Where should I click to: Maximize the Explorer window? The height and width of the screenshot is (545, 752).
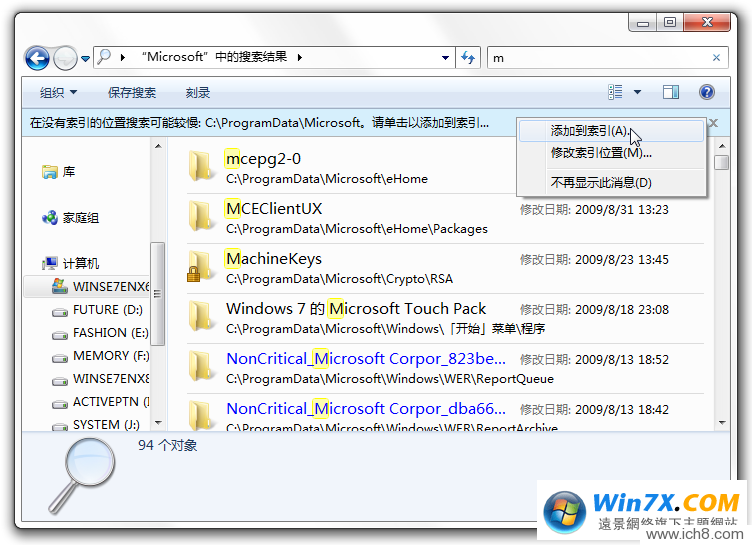(x=670, y=23)
